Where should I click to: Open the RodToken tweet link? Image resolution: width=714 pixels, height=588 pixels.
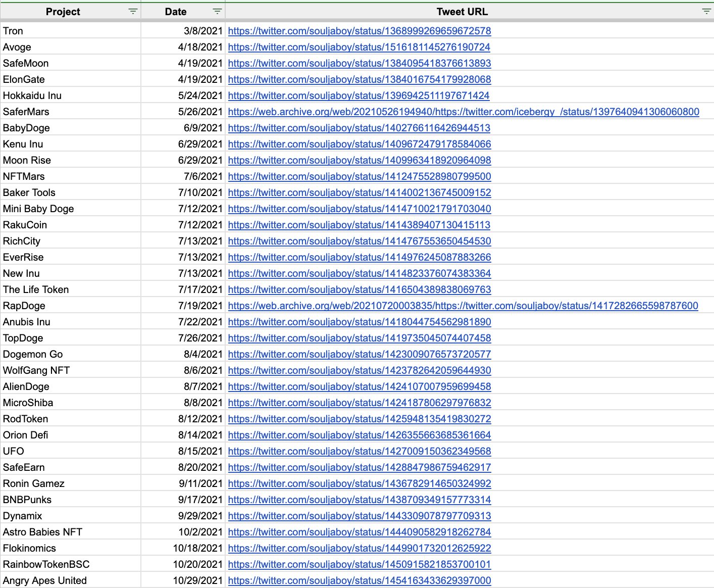pos(360,419)
